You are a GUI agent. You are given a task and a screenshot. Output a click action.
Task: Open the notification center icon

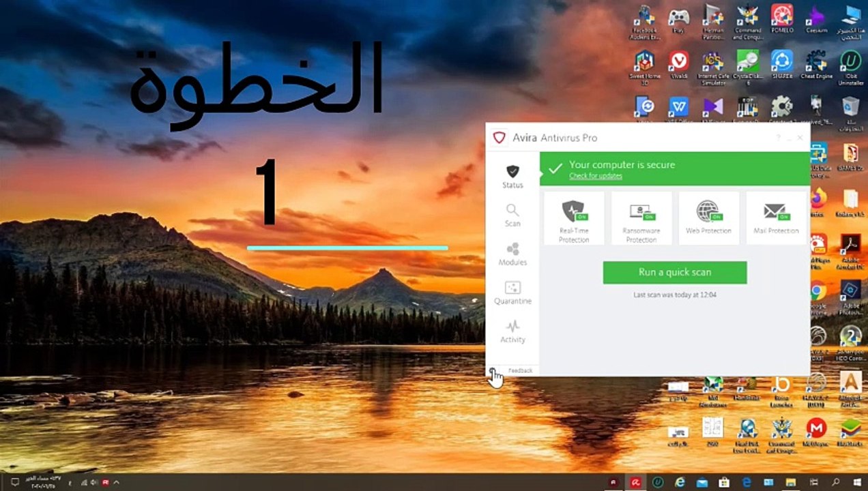[x=14, y=482]
